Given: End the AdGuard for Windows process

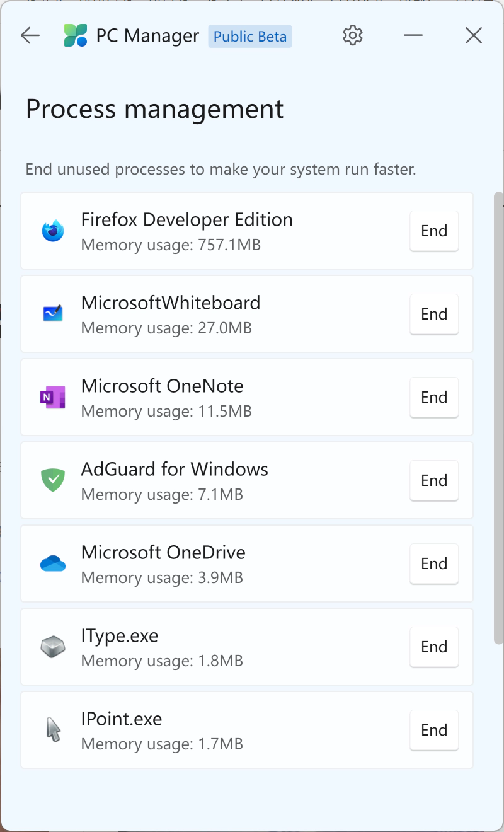Looking at the screenshot, I should (434, 481).
